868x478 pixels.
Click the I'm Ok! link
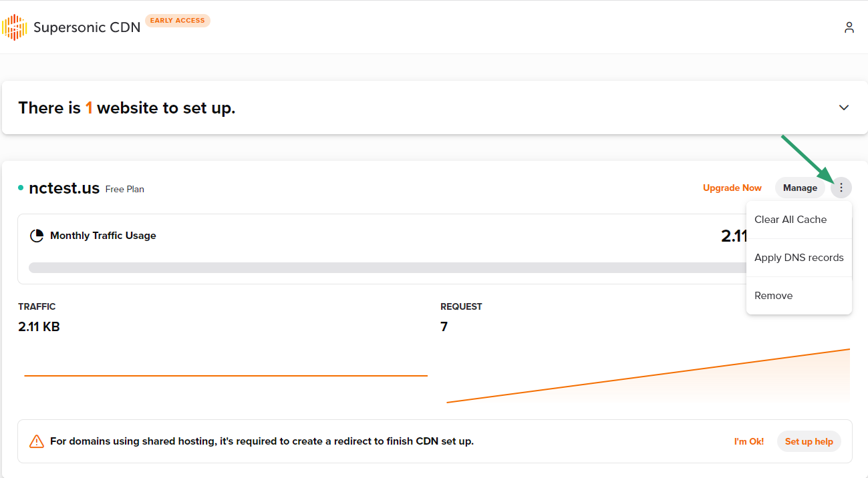point(748,441)
